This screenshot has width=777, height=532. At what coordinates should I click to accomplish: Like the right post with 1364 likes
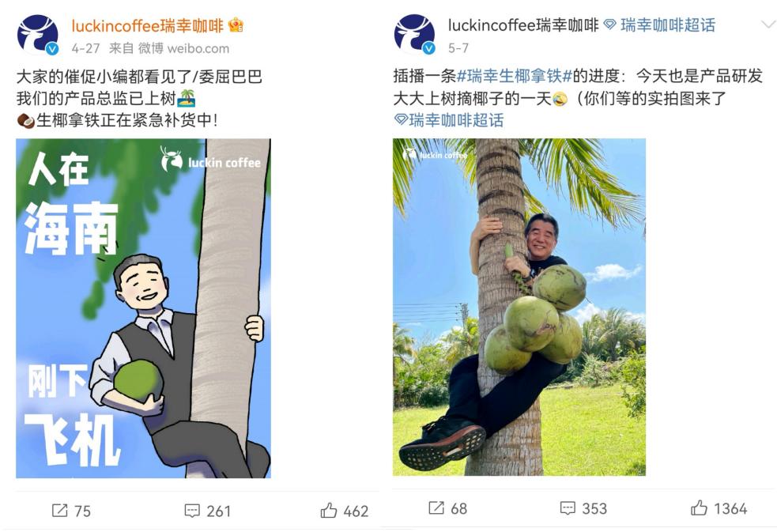pos(699,507)
